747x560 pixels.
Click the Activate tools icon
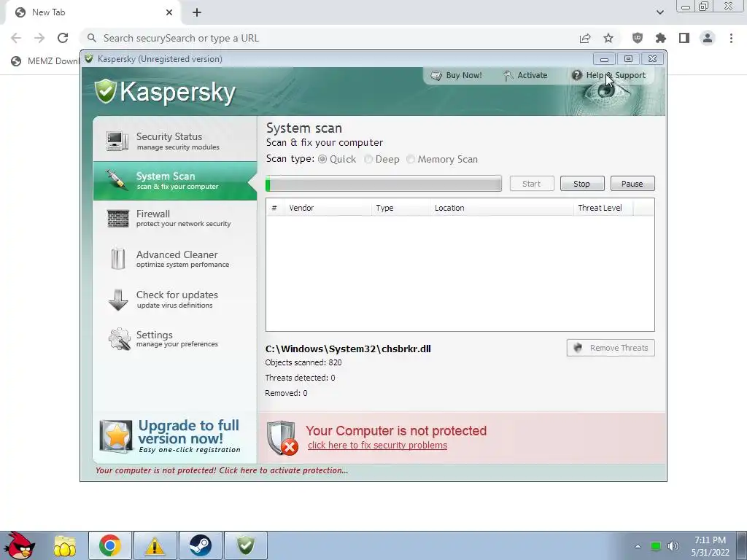point(508,75)
